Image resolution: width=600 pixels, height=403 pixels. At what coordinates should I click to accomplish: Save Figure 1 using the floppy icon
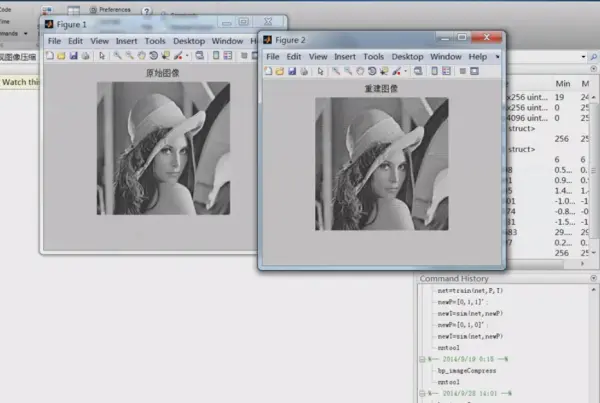click(x=73, y=55)
